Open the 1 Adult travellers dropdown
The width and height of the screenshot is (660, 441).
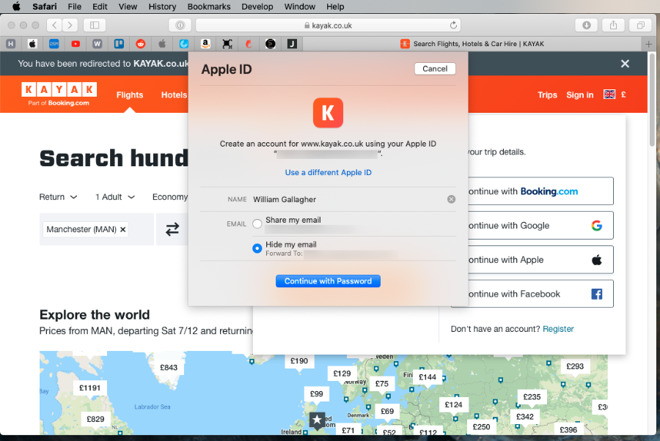(x=117, y=197)
